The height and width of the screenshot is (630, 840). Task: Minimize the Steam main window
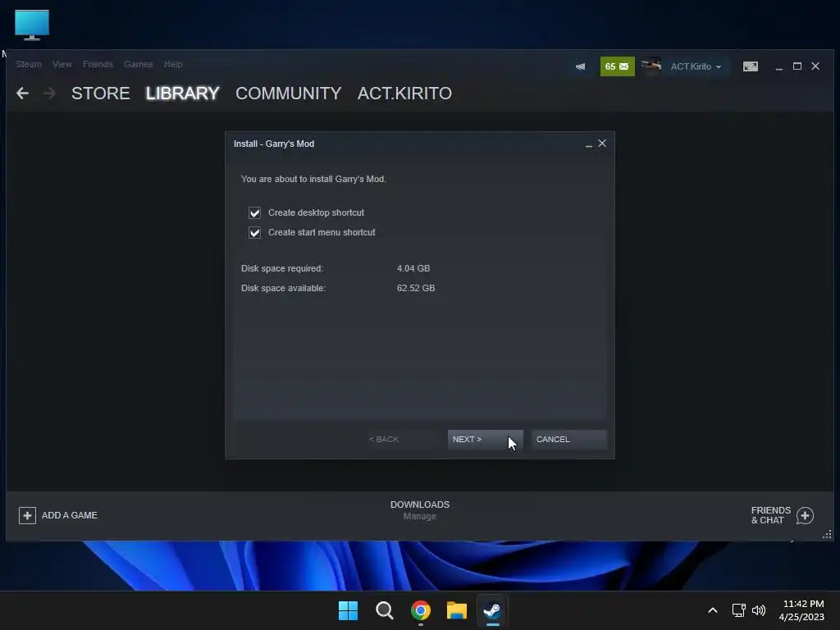tap(779, 66)
